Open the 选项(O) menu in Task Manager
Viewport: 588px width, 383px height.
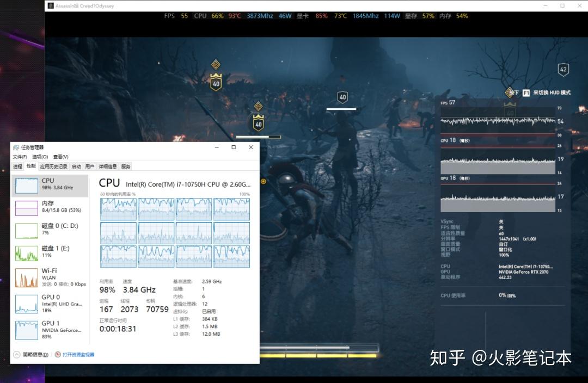click(x=40, y=157)
